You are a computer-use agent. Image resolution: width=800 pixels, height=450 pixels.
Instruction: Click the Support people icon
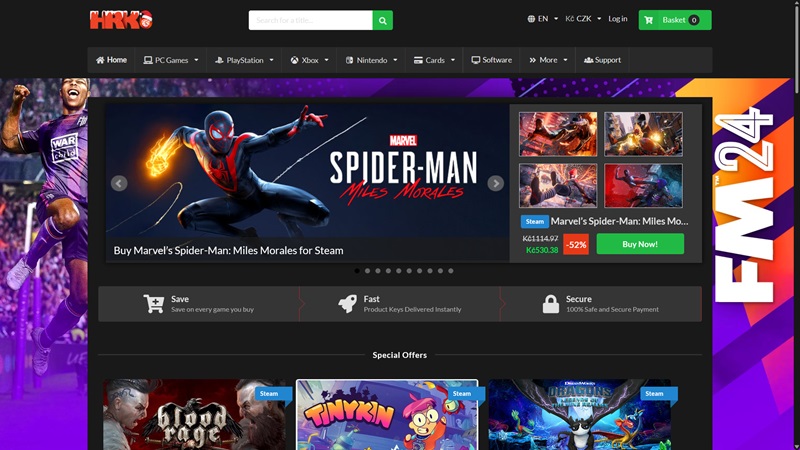(588, 60)
